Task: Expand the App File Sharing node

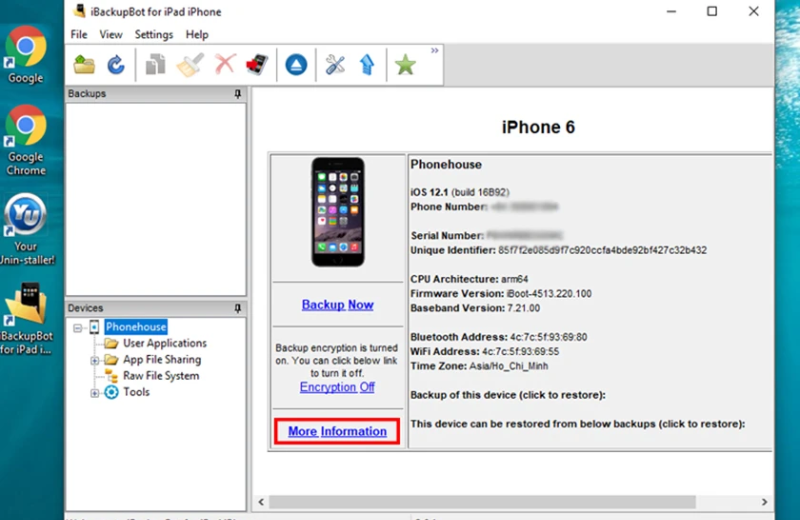Action: pyautogui.click(x=94, y=361)
